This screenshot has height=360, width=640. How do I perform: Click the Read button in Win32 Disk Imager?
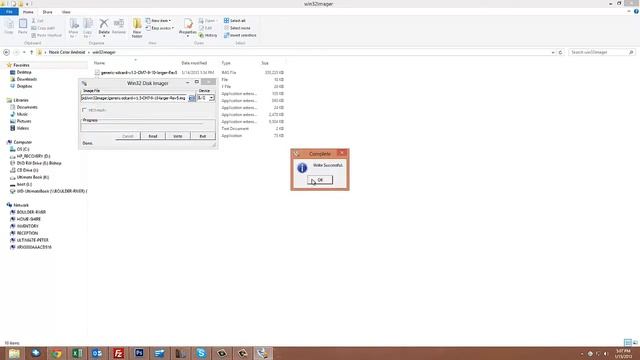(x=153, y=136)
